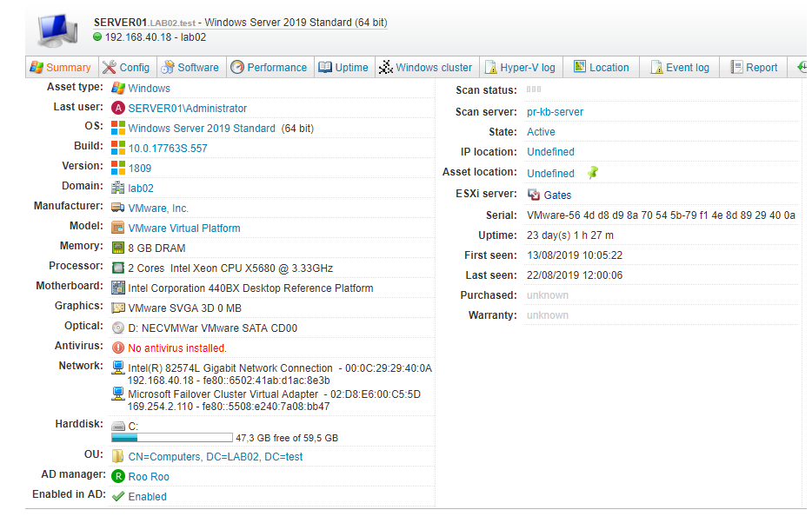Screen dimensions: 812x523
Task: Click the Undefined IP location link
Action: point(550,151)
